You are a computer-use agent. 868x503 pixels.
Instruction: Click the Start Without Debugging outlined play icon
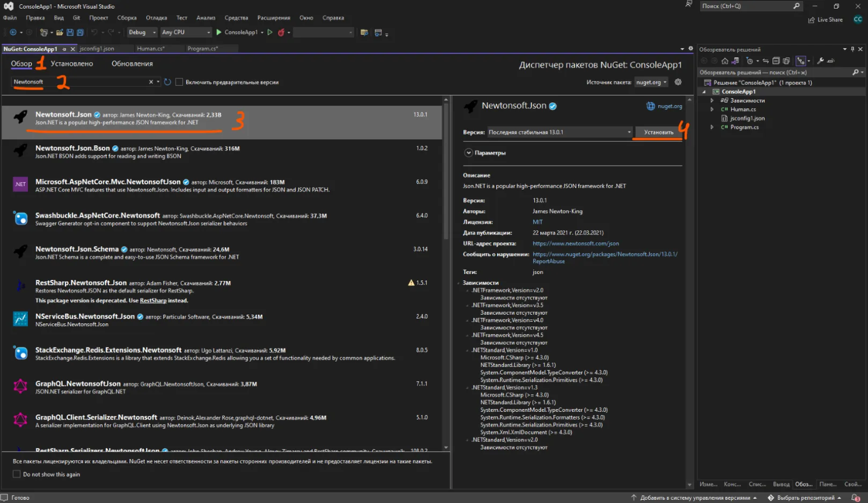pyautogui.click(x=270, y=32)
